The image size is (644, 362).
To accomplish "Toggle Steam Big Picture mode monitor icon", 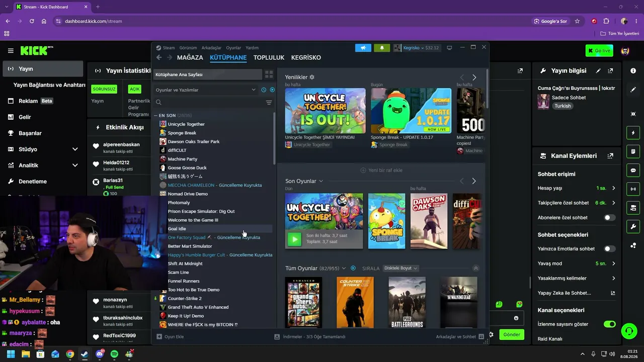I will point(449,48).
